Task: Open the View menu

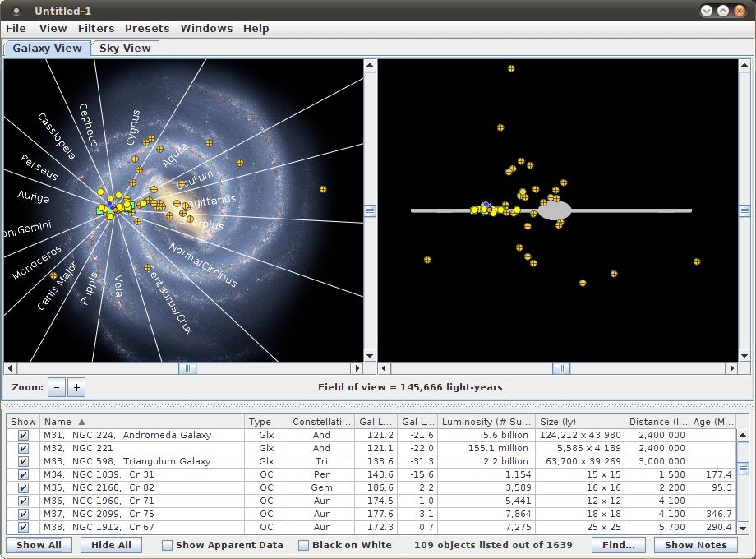Action: (x=53, y=29)
